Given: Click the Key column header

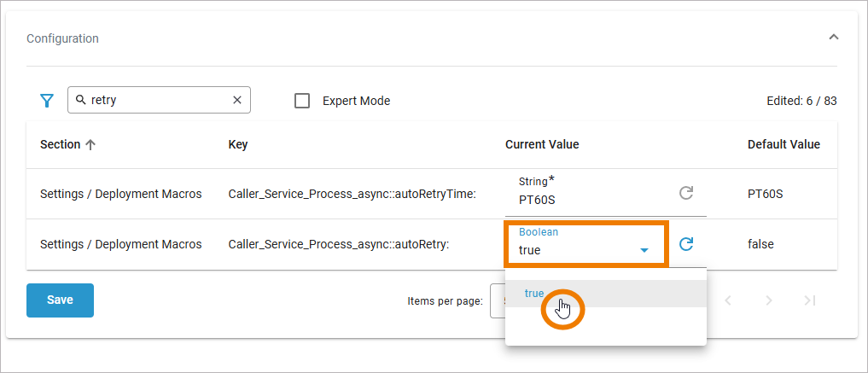Looking at the screenshot, I should point(238,144).
